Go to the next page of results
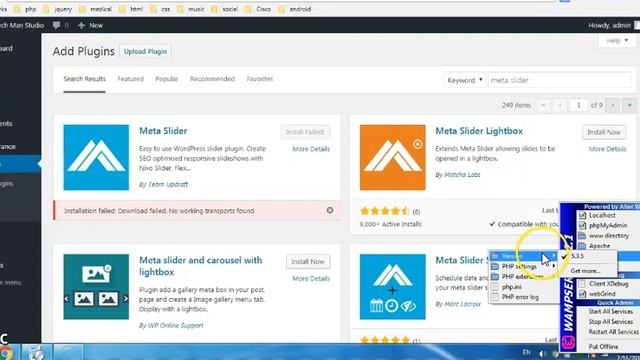Viewport: 640px width, 360px height. tap(613, 105)
